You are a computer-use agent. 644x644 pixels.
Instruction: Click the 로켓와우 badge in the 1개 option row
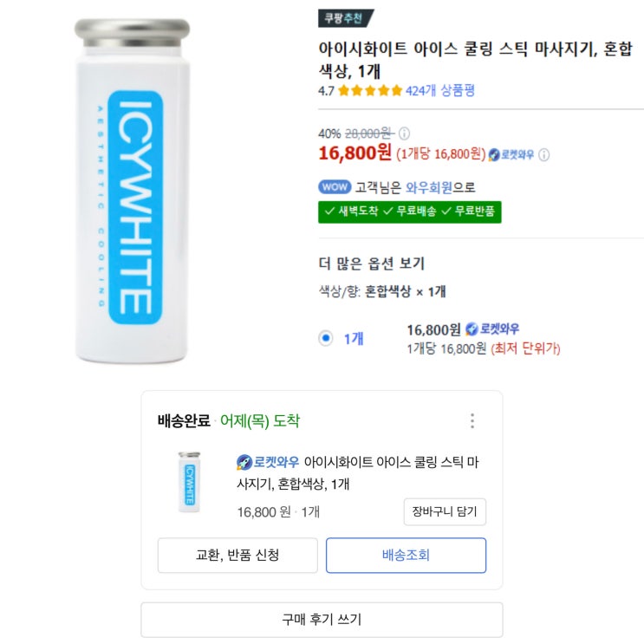click(x=492, y=329)
